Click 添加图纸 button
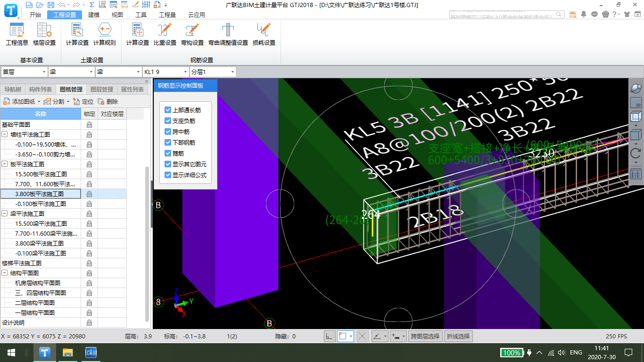 tap(19, 102)
